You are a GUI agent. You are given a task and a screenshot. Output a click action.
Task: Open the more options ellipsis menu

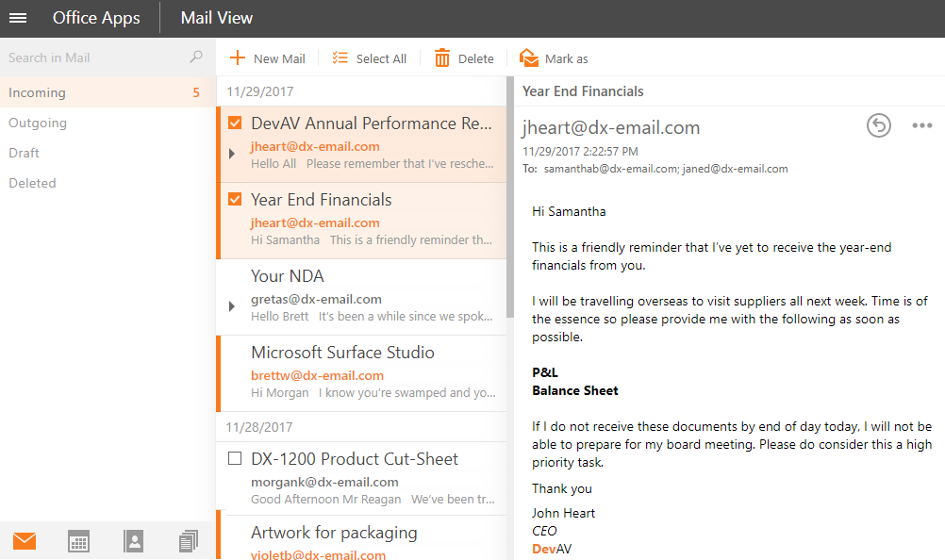[921, 125]
